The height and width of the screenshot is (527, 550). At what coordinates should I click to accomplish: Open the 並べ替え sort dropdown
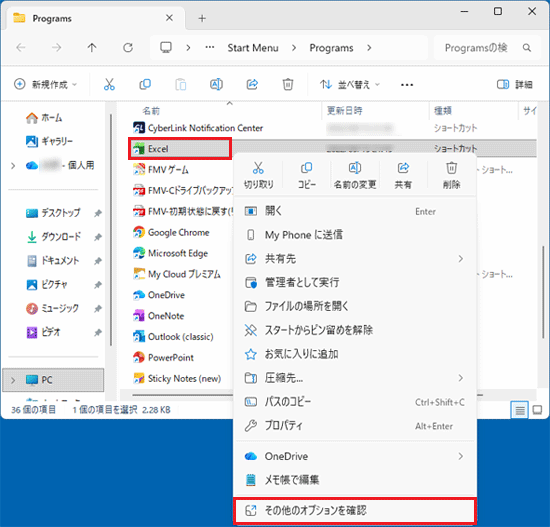[x=350, y=85]
